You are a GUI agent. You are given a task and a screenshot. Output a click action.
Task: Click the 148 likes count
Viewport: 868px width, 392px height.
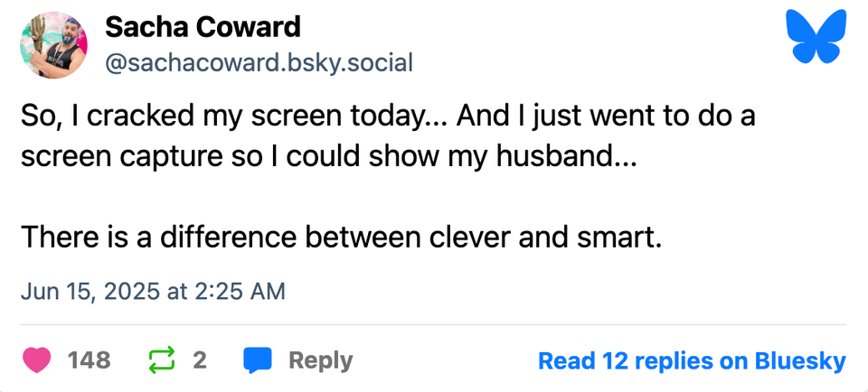tap(90, 360)
